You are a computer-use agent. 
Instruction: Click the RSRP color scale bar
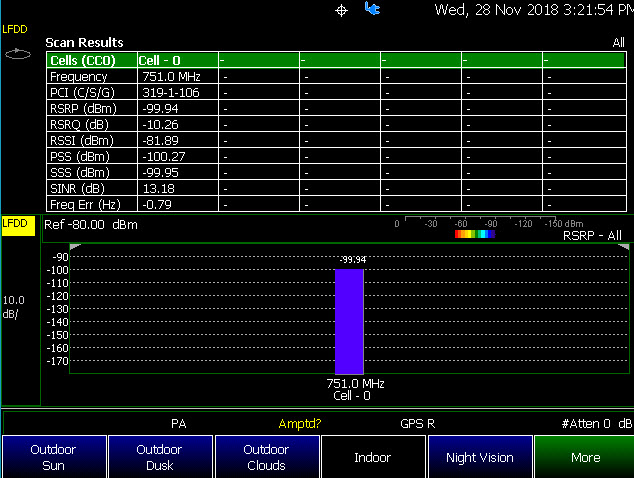coord(475,234)
